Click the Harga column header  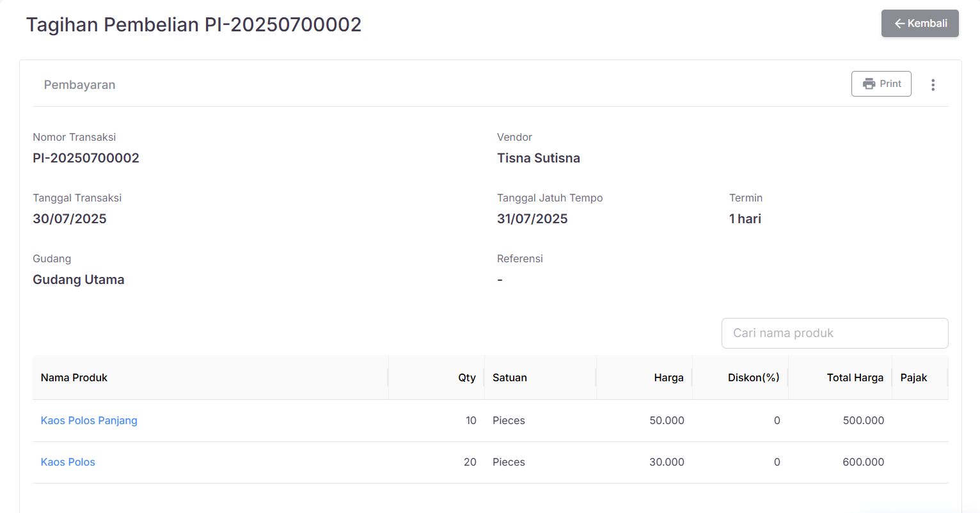[668, 377]
